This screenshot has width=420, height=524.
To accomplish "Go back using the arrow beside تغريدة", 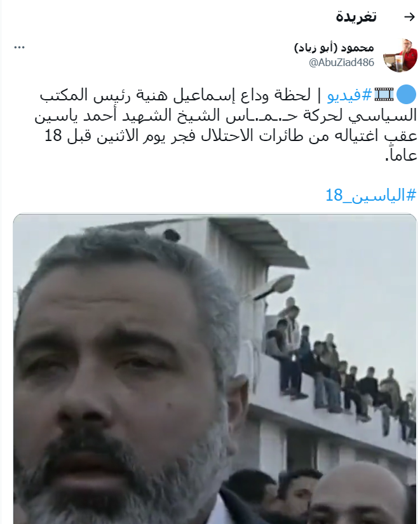I will (x=409, y=17).
